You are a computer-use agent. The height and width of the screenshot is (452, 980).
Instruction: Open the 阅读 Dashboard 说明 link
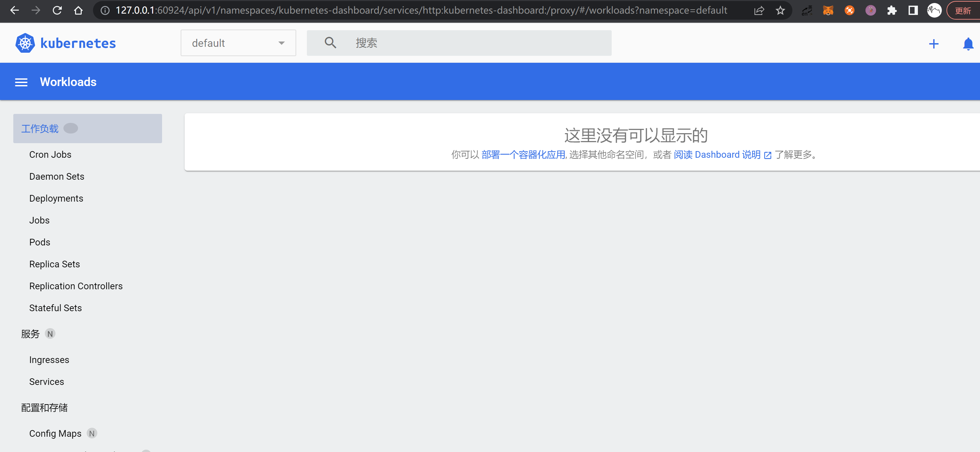tap(717, 155)
